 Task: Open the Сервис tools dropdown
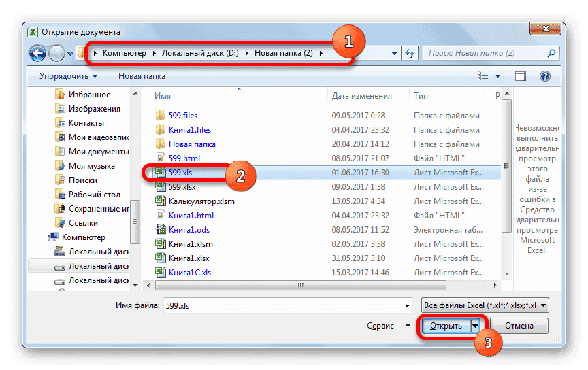[x=388, y=326]
